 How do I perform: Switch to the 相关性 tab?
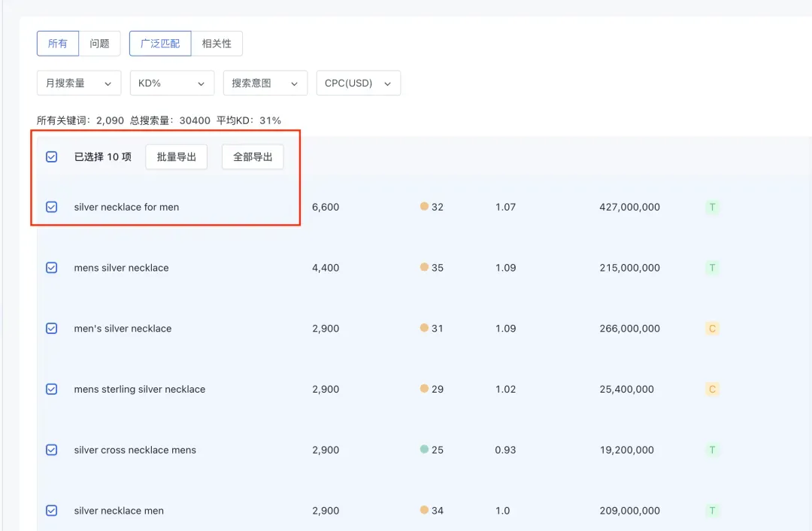pyautogui.click(x=217, y=44)
